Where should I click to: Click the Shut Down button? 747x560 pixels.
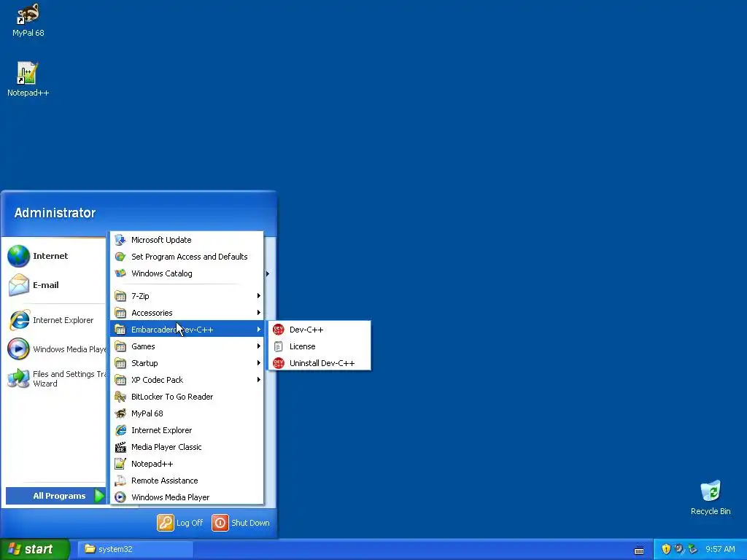coord(241,523)
